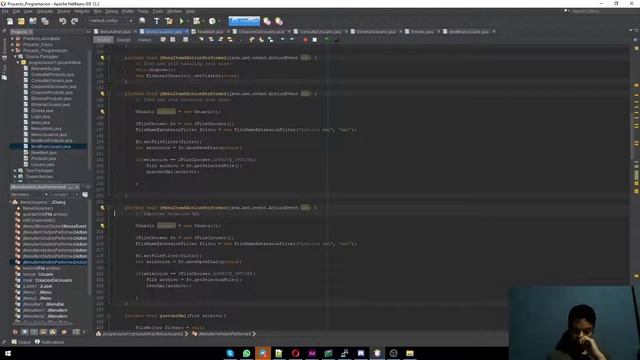The image size is (640, 360).
Task: Toggle fifth filter button in Navigator bottom bar
Action: pyautogui.click(x=53, y=332)
